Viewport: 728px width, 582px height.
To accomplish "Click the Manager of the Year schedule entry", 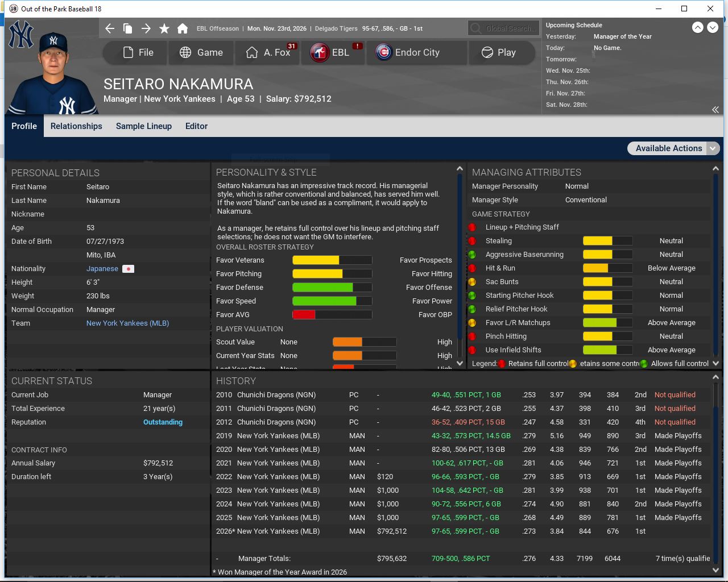I will pyautogui.click(x=622, y=36).
